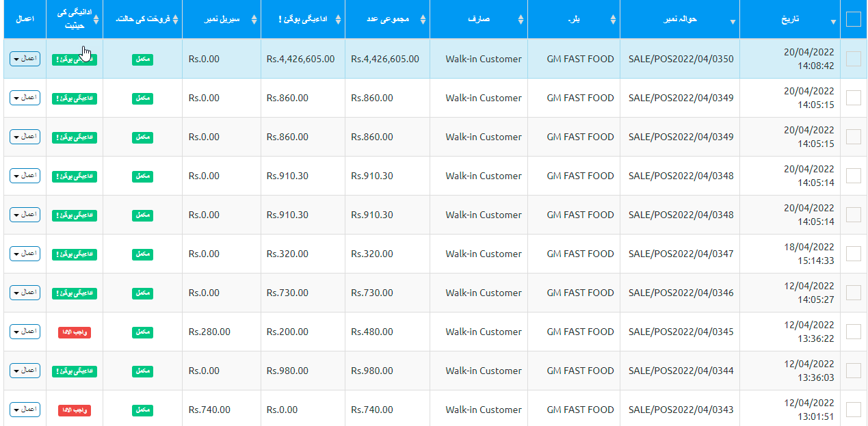Click sort arrows on paid (ادائیگی ہوگئی) header
Screen dimensions: 868x426
339,20
